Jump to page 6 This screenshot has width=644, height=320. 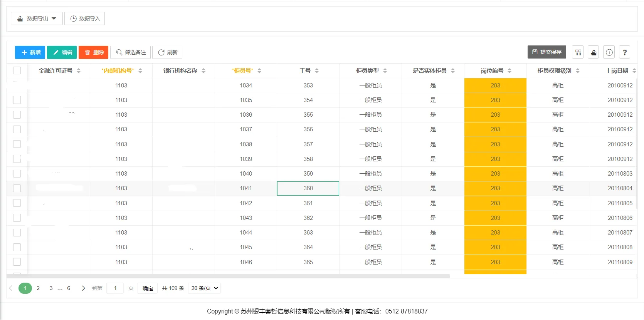pos(69,288)
